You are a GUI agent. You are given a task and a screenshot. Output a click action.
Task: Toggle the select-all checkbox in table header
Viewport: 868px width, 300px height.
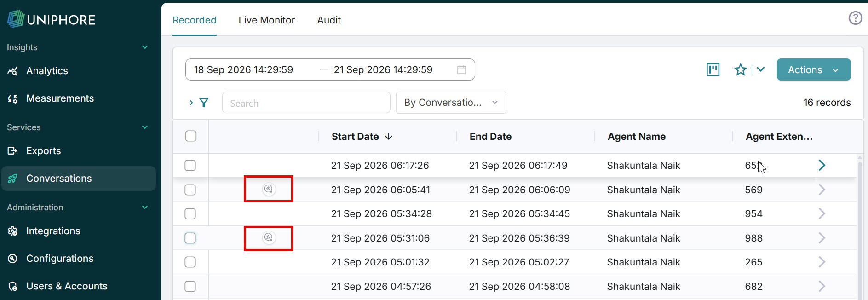[x=191, y=136]
